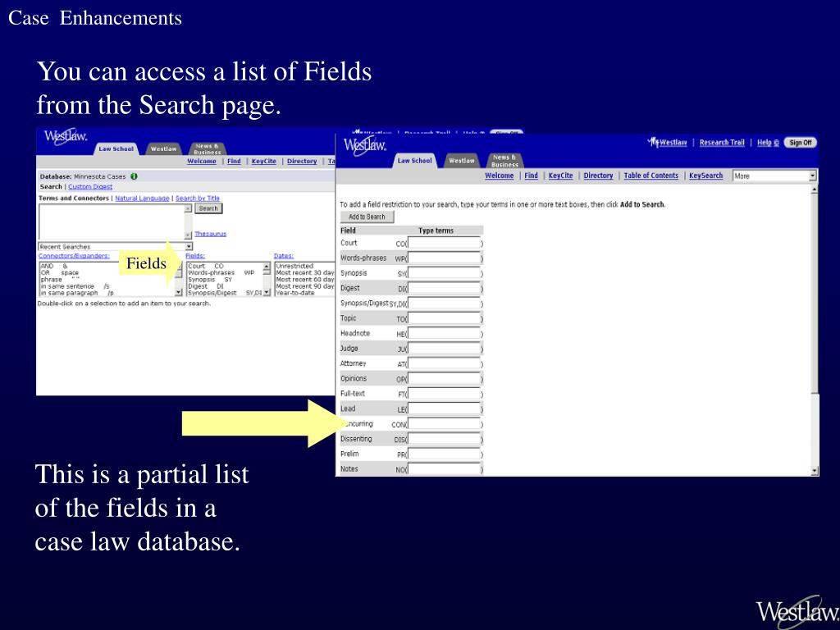This screenshot has width=840, height=630.
Task: Click the Sign Off button
Action: [x=801, y=143]
